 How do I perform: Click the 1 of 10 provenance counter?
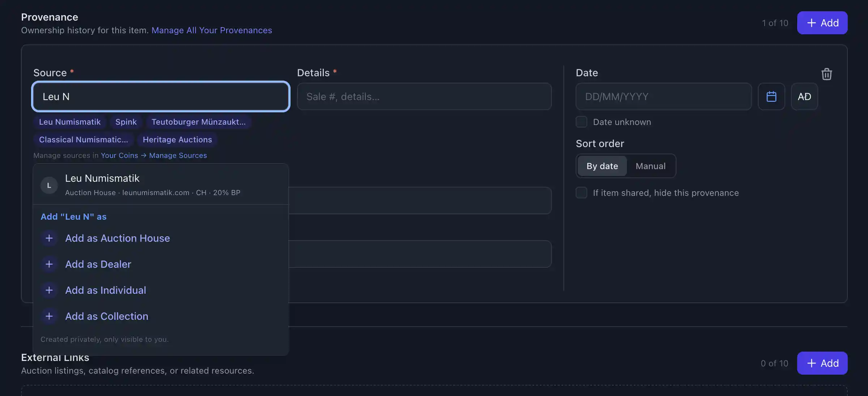(775, 23)
